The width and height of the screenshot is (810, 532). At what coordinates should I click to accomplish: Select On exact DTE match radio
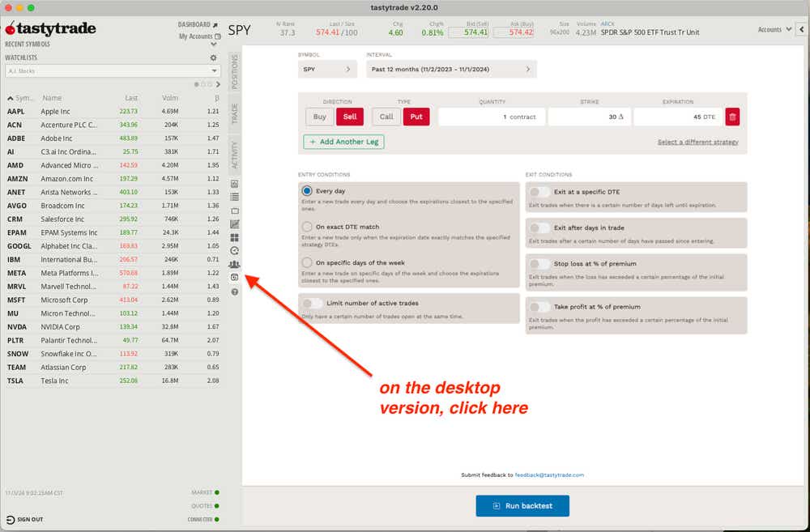pyautogui.click(x=307, y=227)
